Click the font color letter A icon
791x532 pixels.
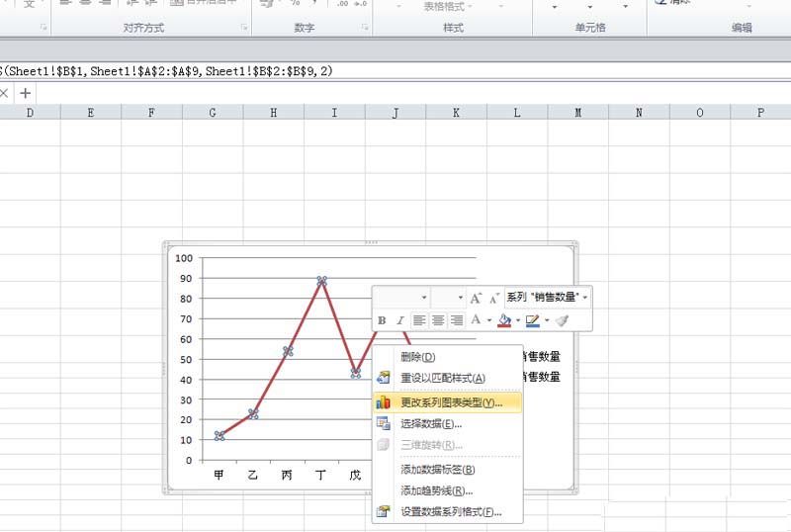point(476,319)
